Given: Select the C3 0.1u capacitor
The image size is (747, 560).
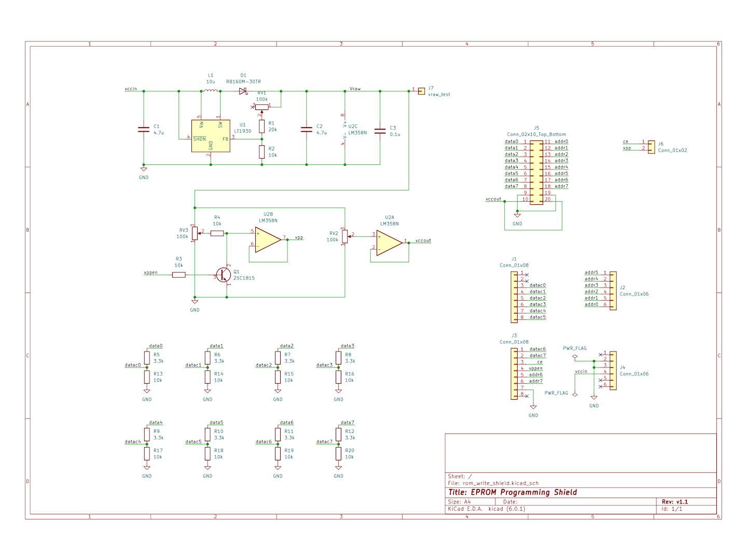Looking at the screenshot, I should coord(380,130).
